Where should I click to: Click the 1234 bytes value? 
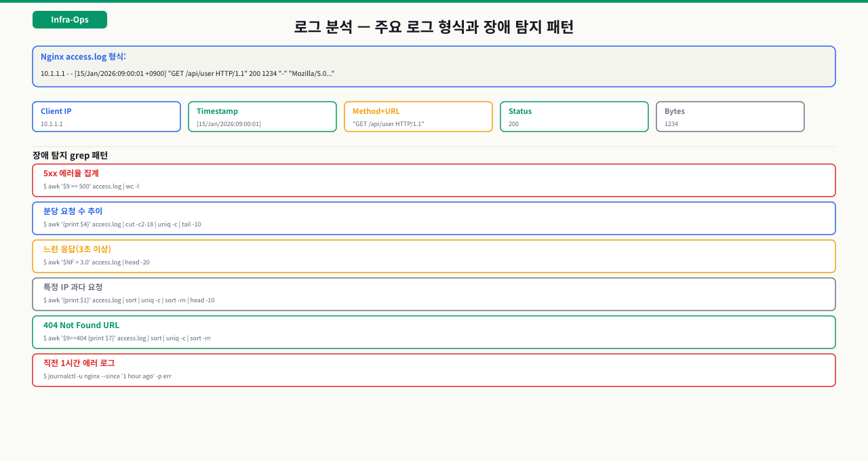pyautogui.click(x=671, y=124)
